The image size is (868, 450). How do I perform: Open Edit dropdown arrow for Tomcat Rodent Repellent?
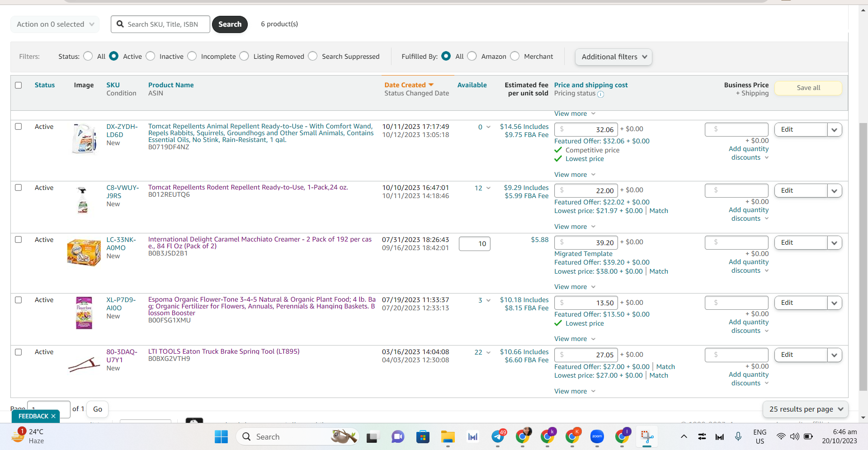tap(835, 191)
